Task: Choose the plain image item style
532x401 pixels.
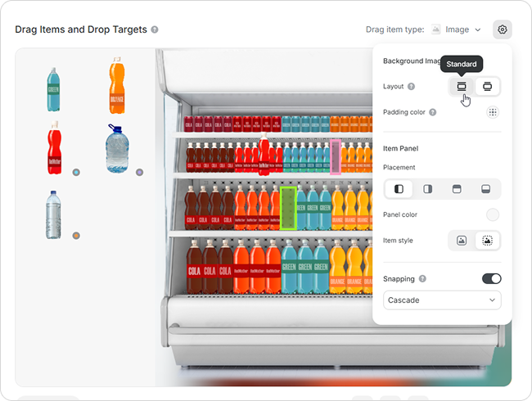Action: [x=462, y=241]
